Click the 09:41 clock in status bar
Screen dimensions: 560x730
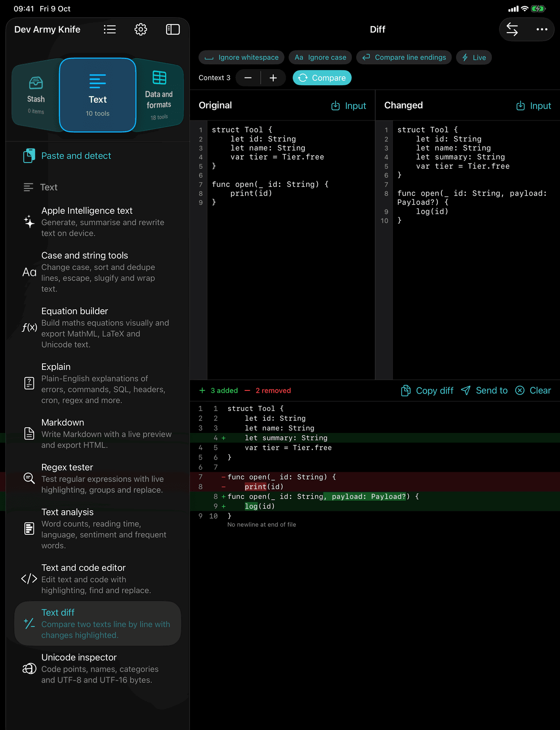24,9
